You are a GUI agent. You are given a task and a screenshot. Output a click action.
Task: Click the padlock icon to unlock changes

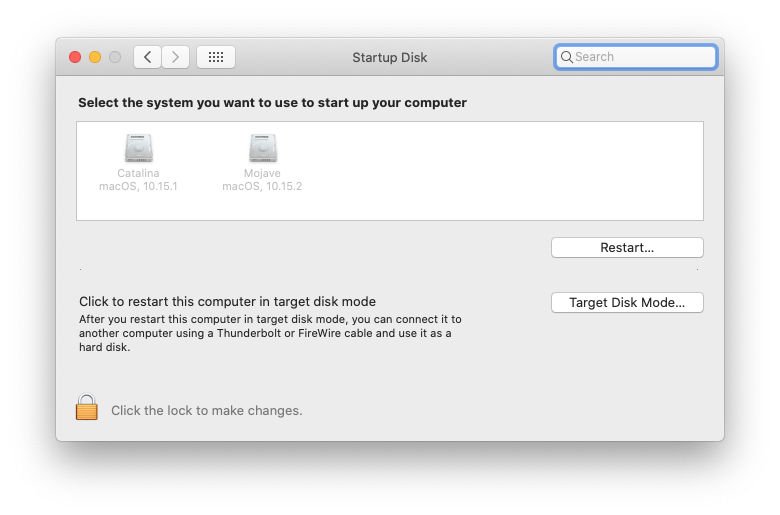click(87, 407)
